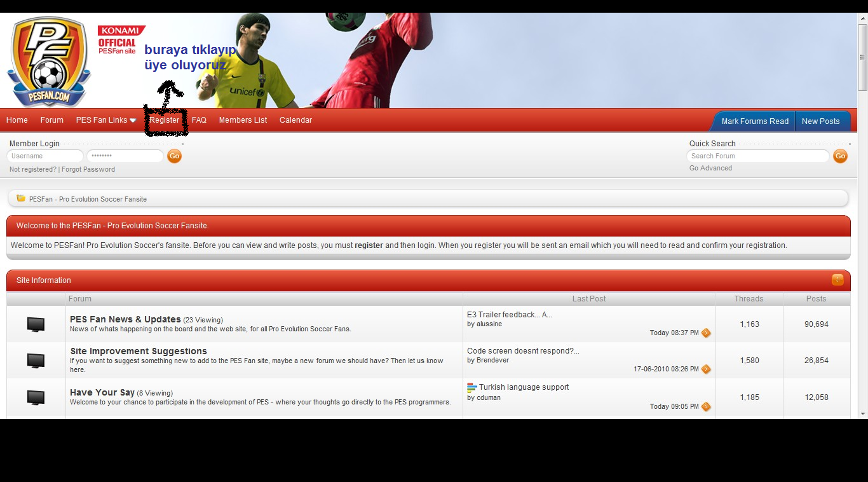868x482 pixels.
Task: Open the Site Improvement Suggestions forum
Action: (x=139, y=351)
